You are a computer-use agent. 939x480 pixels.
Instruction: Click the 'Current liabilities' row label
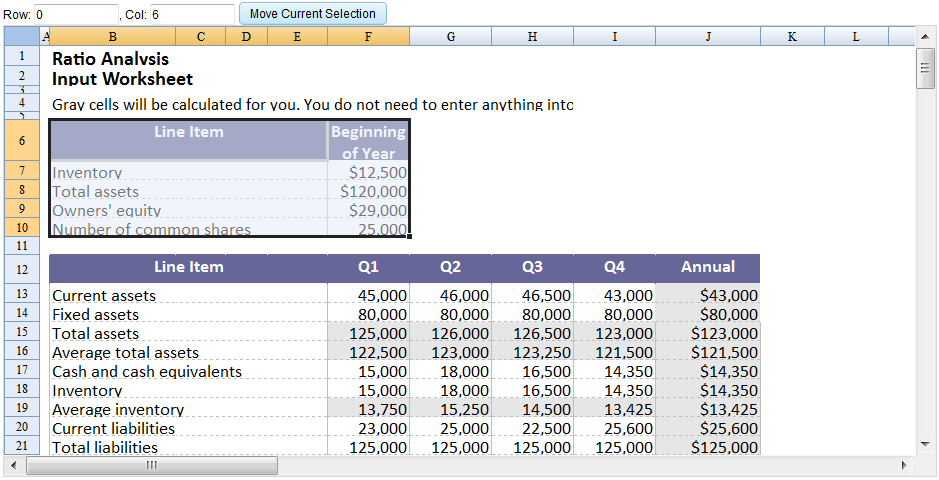tap(113, 429)
